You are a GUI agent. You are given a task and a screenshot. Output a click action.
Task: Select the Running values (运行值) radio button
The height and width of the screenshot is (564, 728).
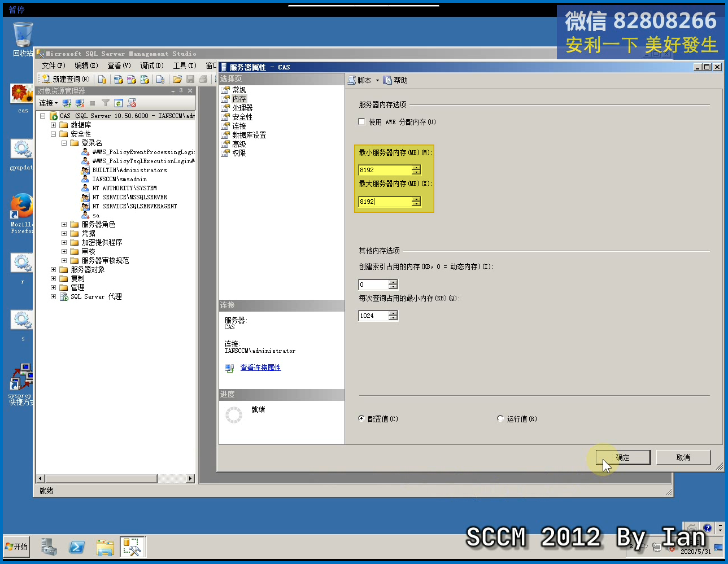coord(500,418)
